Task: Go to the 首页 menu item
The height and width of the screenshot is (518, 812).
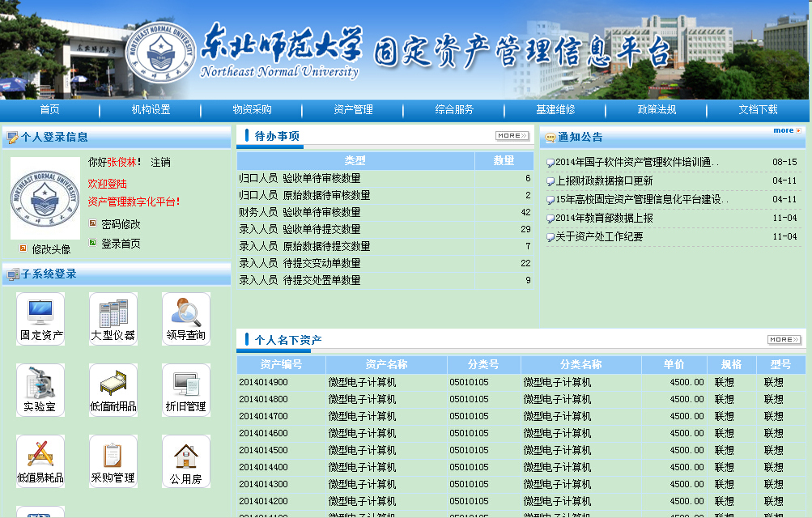Action: tap(49, 110)
